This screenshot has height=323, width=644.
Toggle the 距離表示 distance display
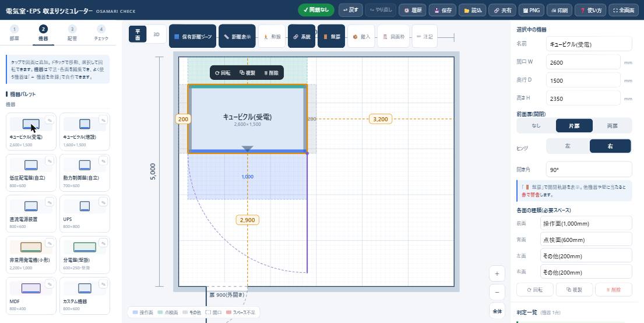[237, 36]
